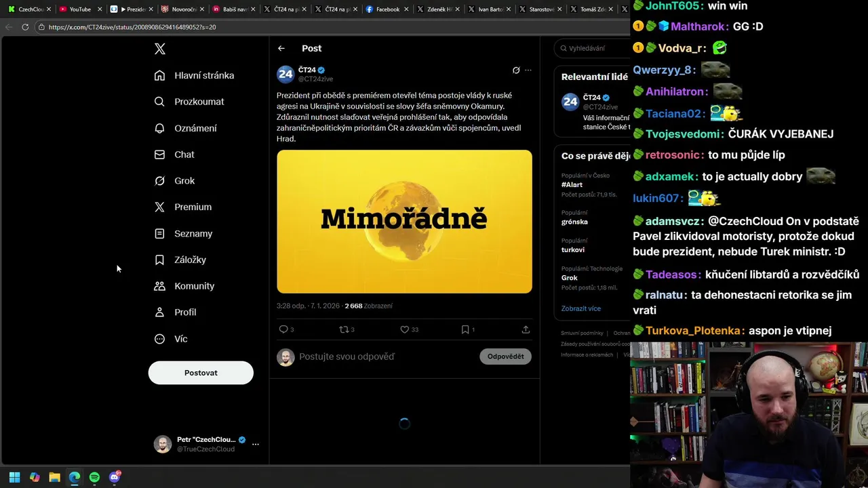This screenshot has width=868, height=488.
Task: Open Discord from the taskbar
Action: [x=115, y=477]
